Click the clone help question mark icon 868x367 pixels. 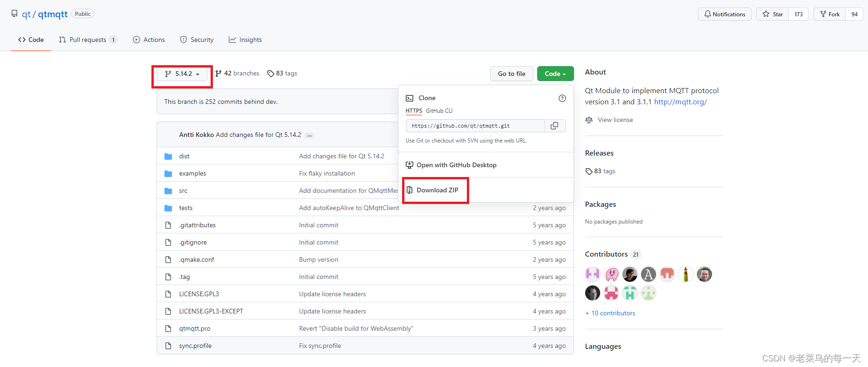[562, 98]
